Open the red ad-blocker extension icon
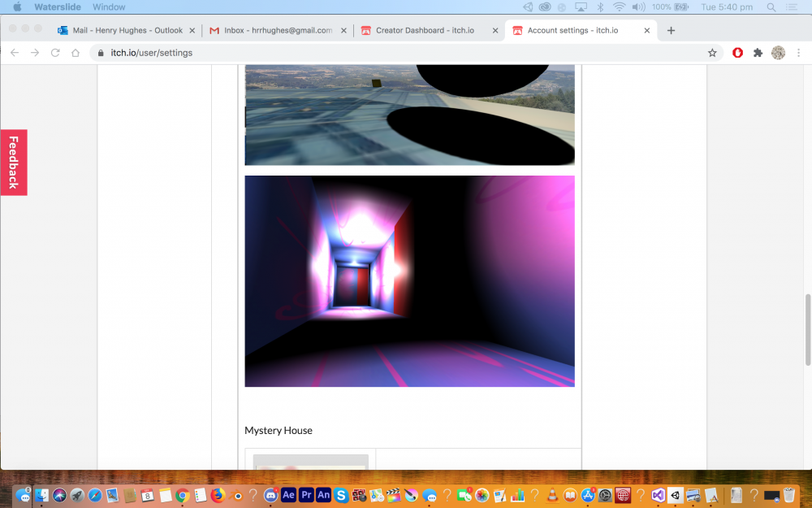 (737, 53)
